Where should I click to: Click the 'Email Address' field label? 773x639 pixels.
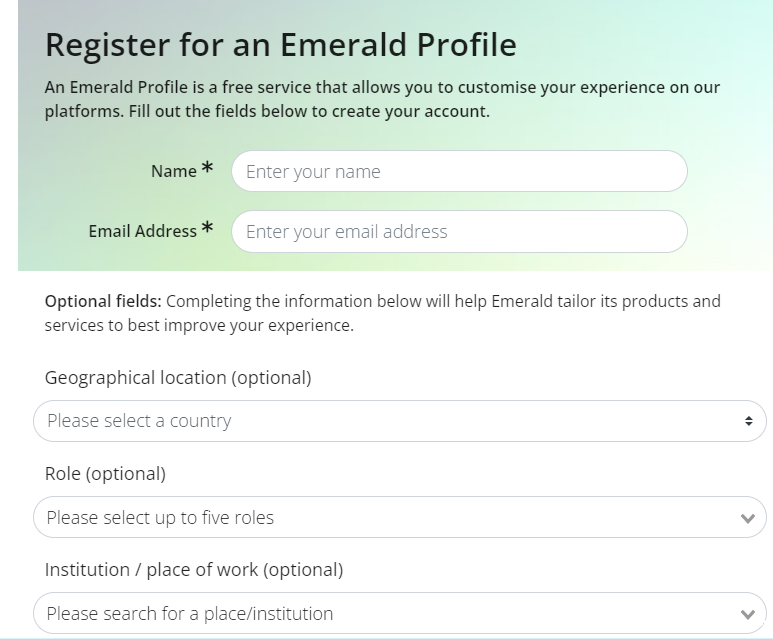pos(142,231)
